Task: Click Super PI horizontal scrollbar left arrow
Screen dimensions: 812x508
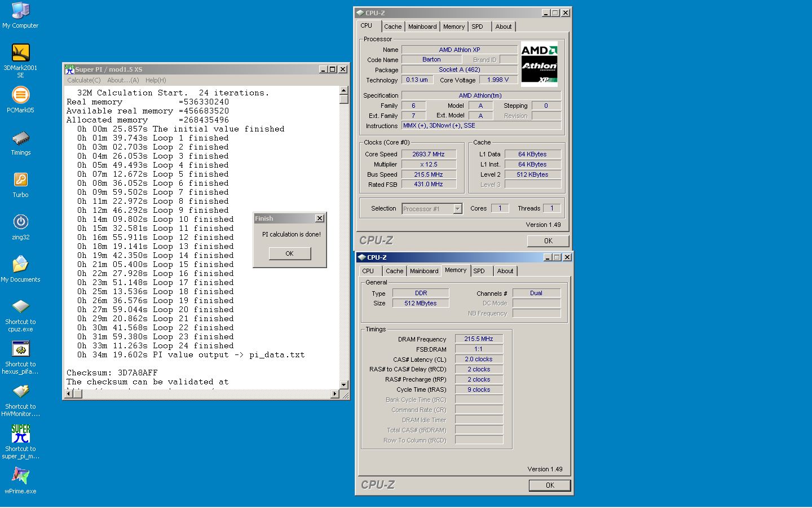Action: pyautogui.click(x=69, y=393)
